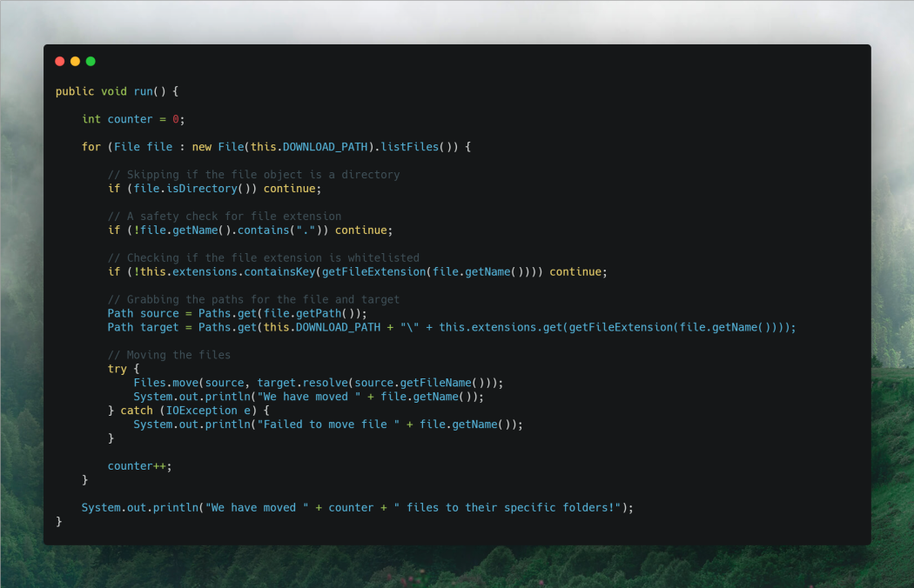Image resolution: width=914 pixels, height=588 pixels.
Task: Click the closing brace of the run method
Action: tap(58, 521)
